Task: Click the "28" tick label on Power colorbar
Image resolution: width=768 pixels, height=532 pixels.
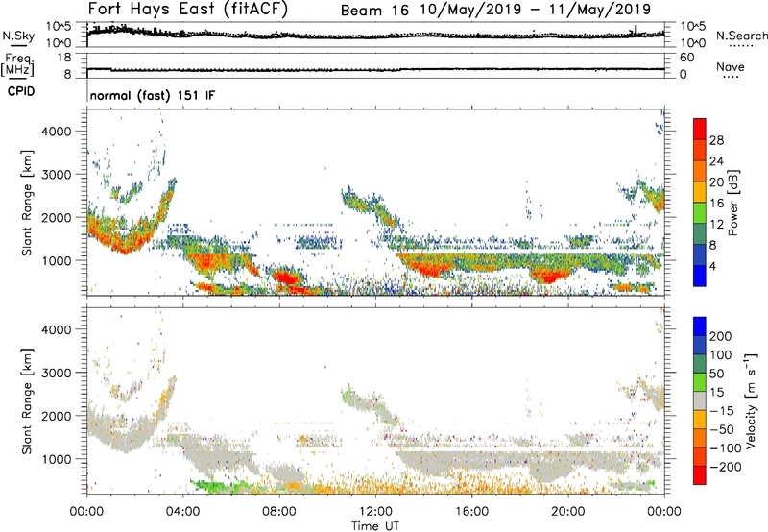Action: click(716, 140)
